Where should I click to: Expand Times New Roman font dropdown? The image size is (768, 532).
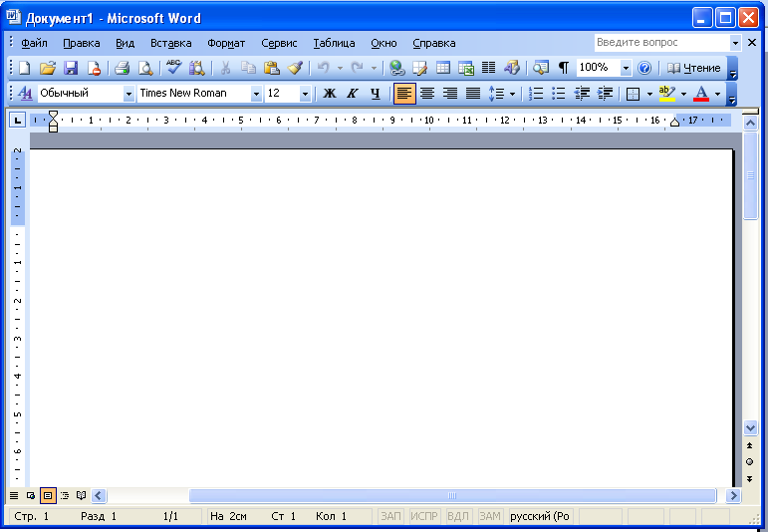click(256, 93)
